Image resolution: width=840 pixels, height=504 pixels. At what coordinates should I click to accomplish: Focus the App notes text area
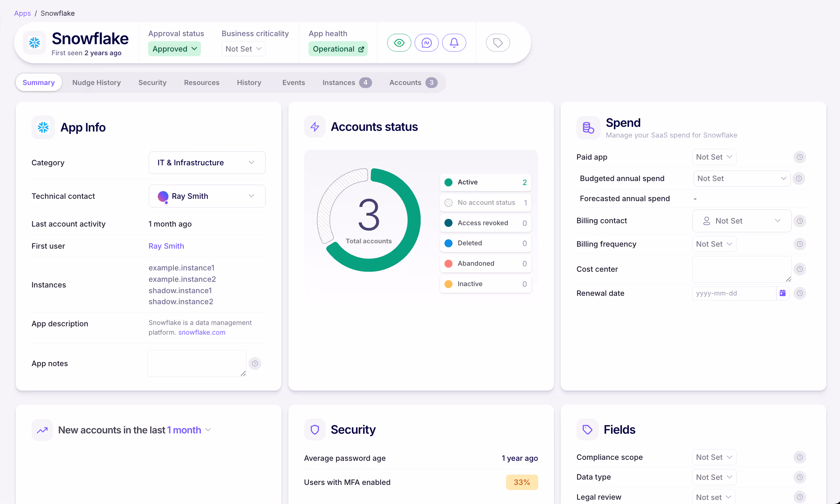[197, 363]
